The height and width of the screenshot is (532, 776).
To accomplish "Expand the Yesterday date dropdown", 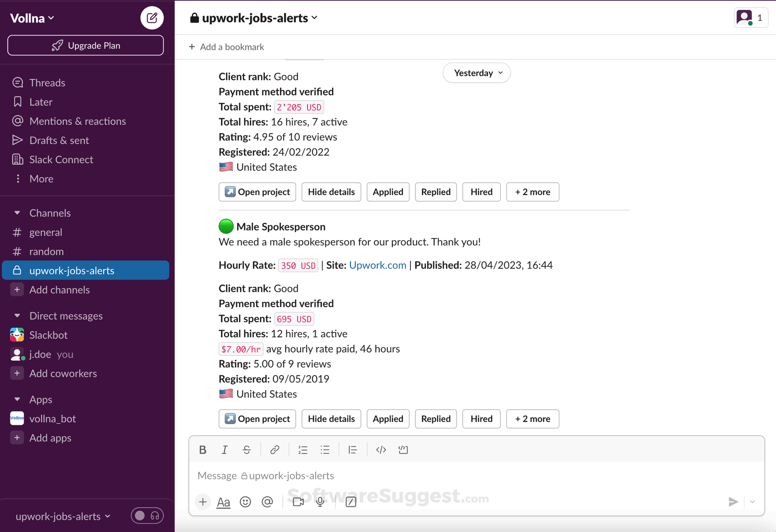I will (x=476, y=73).
